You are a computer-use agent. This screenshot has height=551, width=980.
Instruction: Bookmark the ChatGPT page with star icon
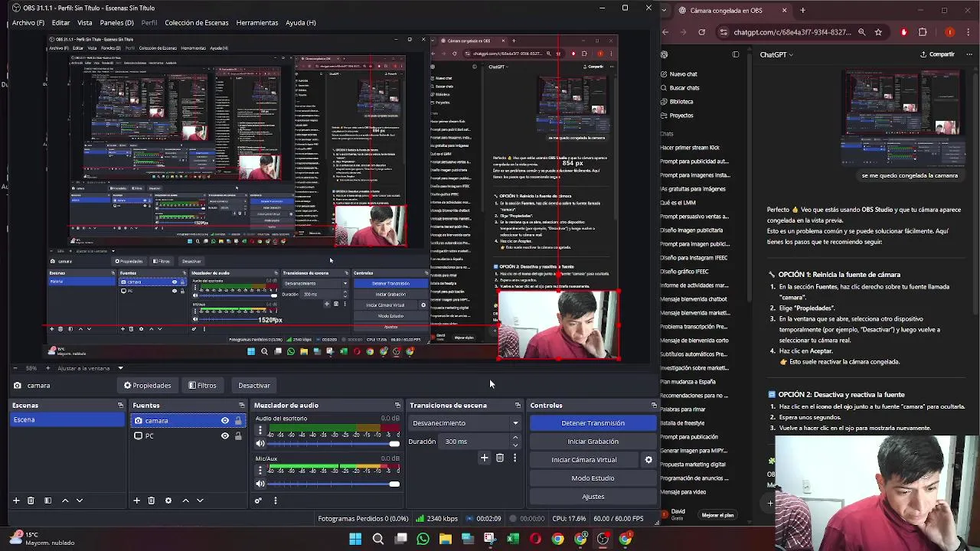pyautogui.click(x=878, y=32)
